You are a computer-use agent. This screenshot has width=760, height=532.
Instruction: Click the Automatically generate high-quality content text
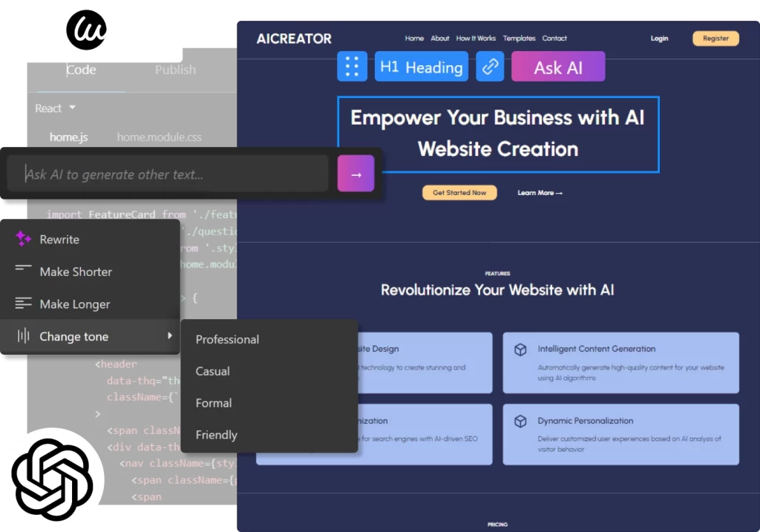(631, 372)
